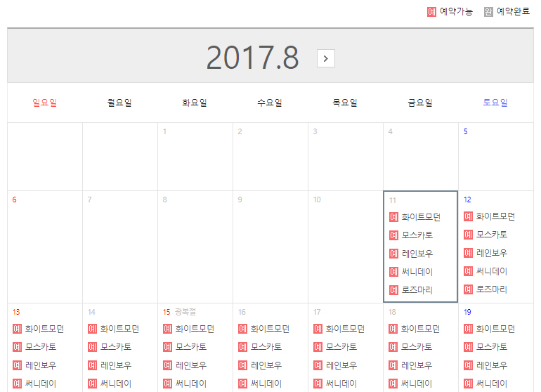Click the reservation icon beside 레인보우 on 13th
The height and width of the screenshot is (392, 541).
click(18, 365)
